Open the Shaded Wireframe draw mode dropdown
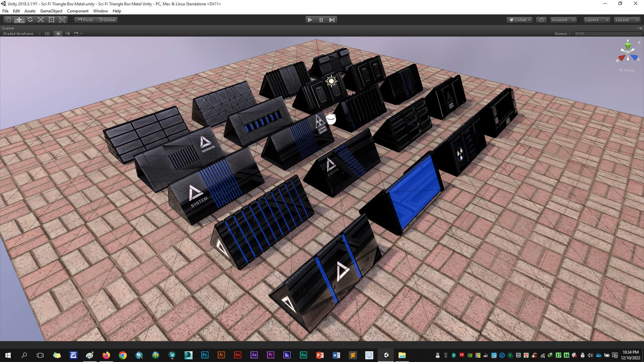The height and width of the screenshot is (362, 644). coord(21,34)
